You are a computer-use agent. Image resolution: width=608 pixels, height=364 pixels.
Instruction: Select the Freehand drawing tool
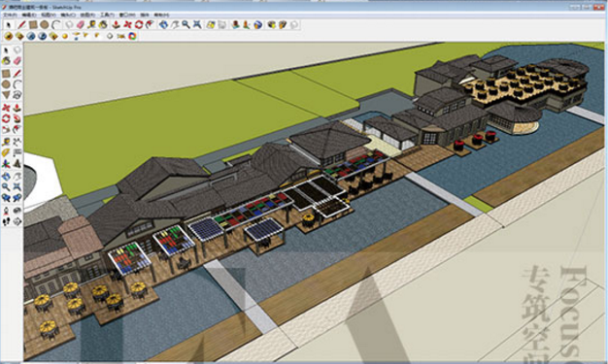[x=17, y=95]
